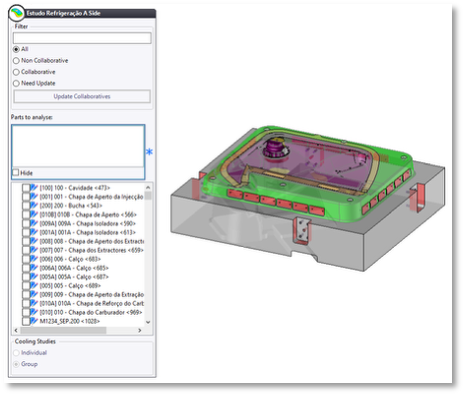Screen dimensions: 466x396
Task: Click the part icon next to 200 - Bucha
Action: point(34,205)
